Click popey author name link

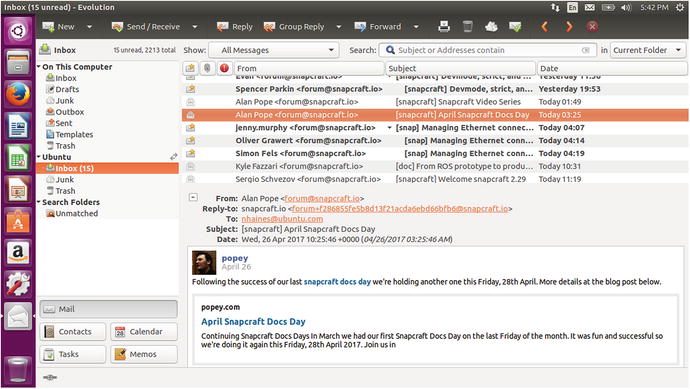[235, 258]
